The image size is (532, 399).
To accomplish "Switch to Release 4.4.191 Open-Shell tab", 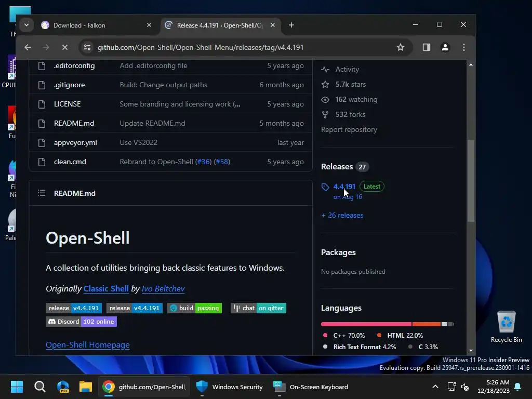I will point(220,25).
